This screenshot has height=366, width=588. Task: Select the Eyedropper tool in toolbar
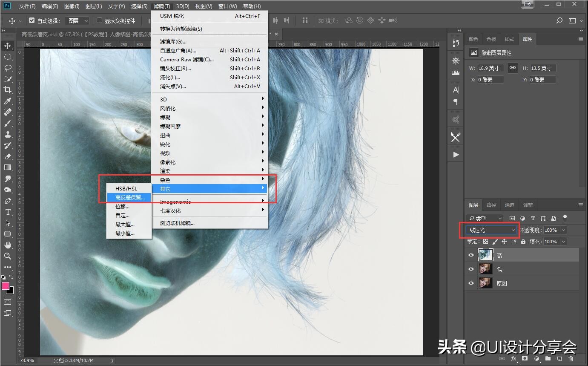[8, 101]
